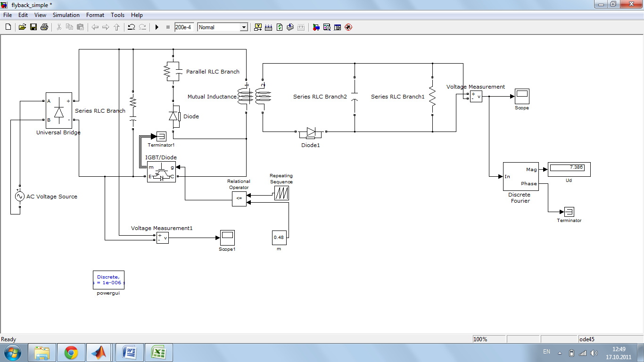Screen dimensions: 644x362
Task: Select the Diode1 block
Action: click(311, 132)
